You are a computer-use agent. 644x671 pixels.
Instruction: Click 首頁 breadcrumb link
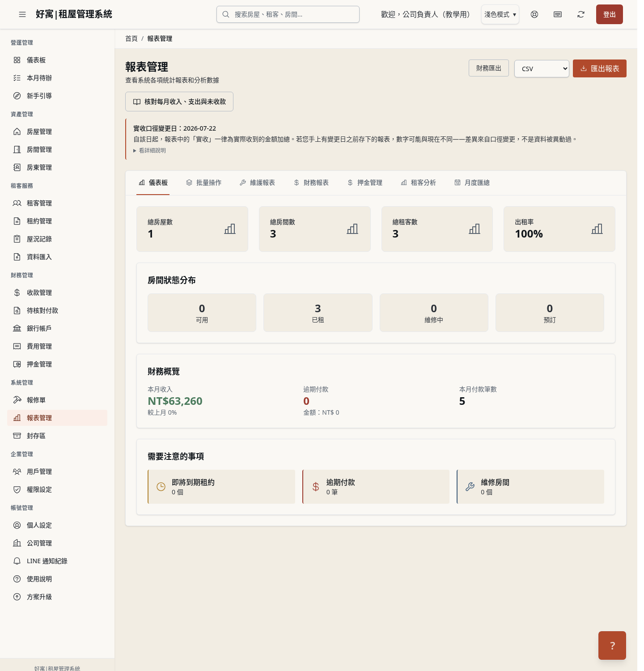[131, 38]
